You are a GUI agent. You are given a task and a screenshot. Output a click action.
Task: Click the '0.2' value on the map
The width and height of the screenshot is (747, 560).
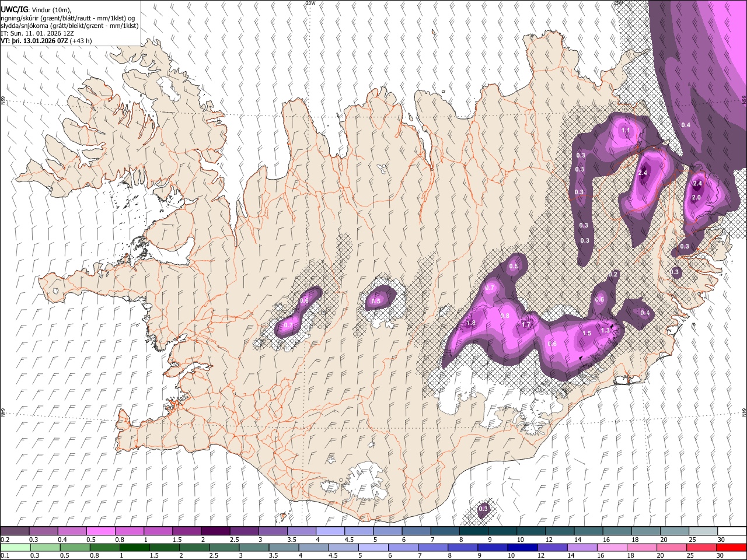pyautogui.click(x=613, y=274)
